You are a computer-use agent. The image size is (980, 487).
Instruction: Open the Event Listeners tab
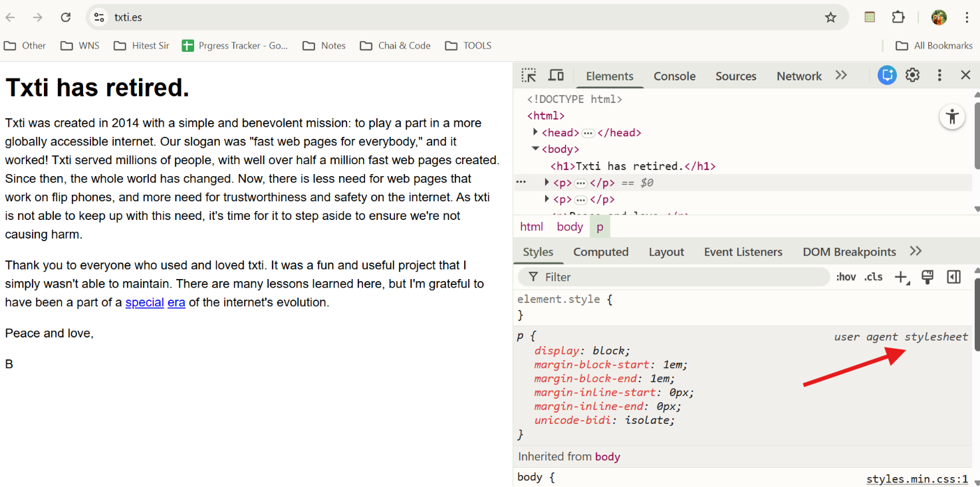(743, 252)
